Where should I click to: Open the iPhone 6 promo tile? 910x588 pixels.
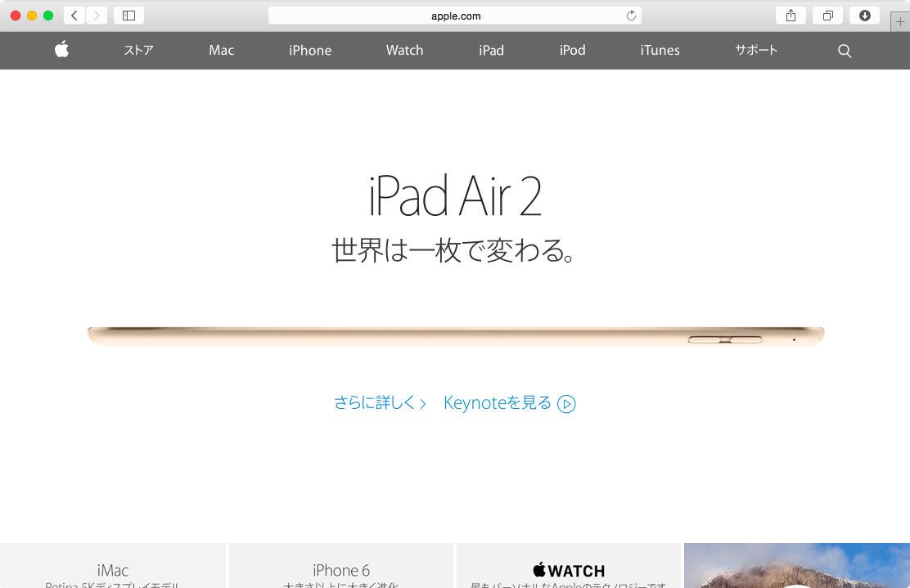coord(341,565)
